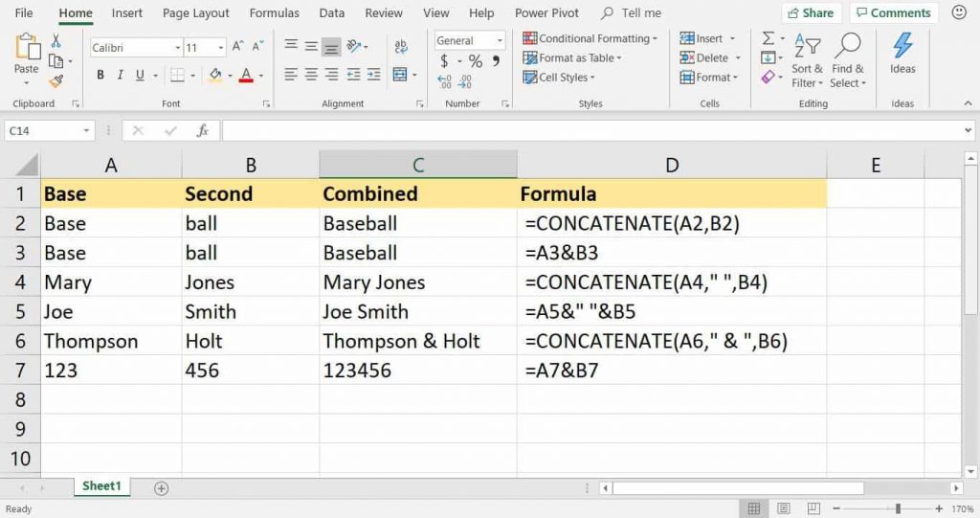The height and width of the screenshot is (518, 980).
Task: Open the Ideas lightning bolt tool
Action: (902, 54)
